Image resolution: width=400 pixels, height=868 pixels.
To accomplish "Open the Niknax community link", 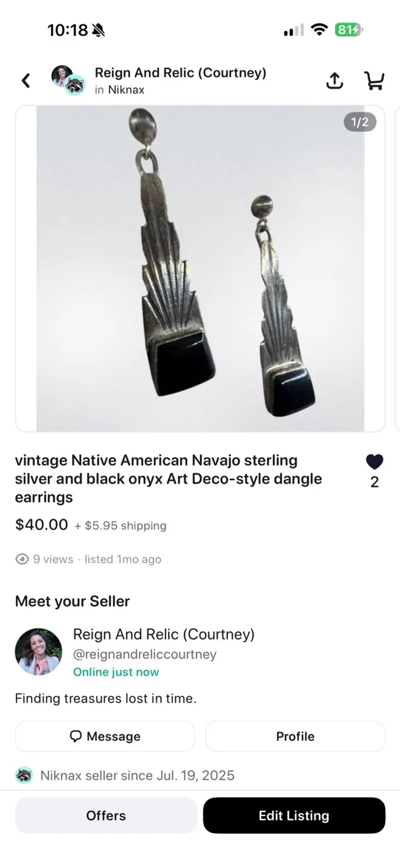I will point(126,90).
